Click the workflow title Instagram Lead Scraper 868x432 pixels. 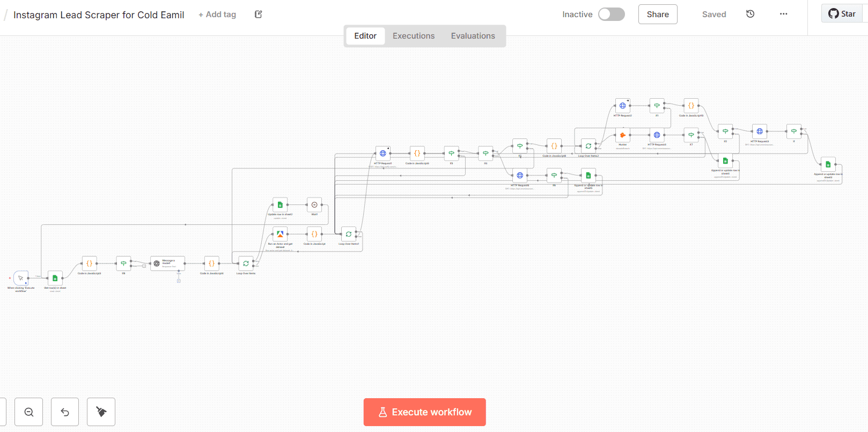pyautogui.click(x=99, y=15)
